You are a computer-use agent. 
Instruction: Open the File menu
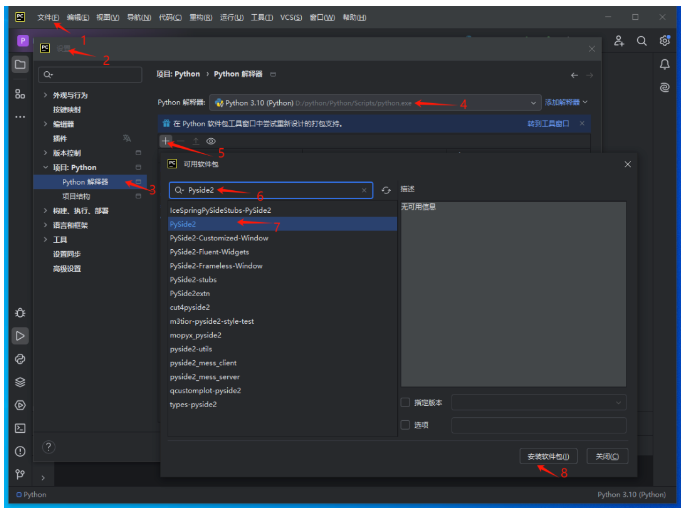pyautogui.click(x=48, y=17)
